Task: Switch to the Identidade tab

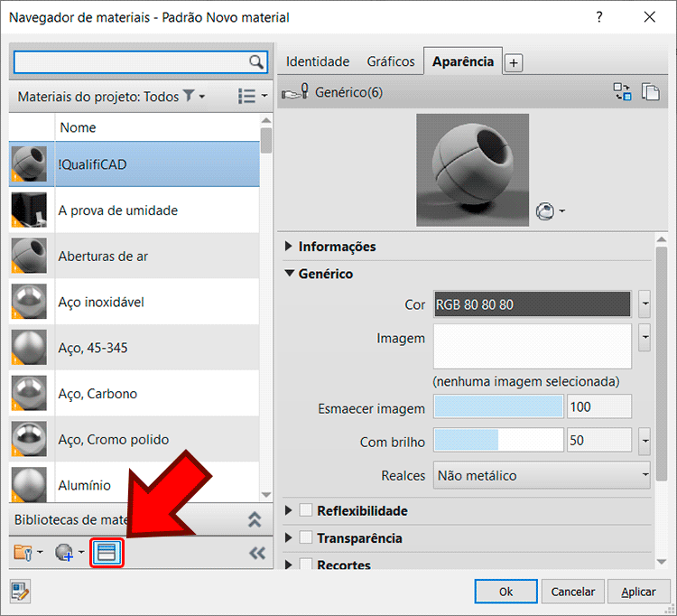Action: [317, 61]
